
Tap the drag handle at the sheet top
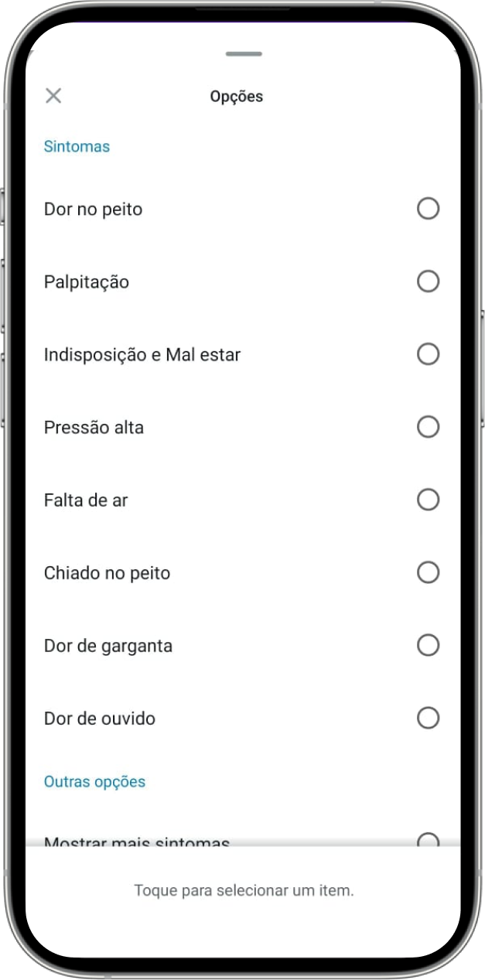click(x=244, y=54)
